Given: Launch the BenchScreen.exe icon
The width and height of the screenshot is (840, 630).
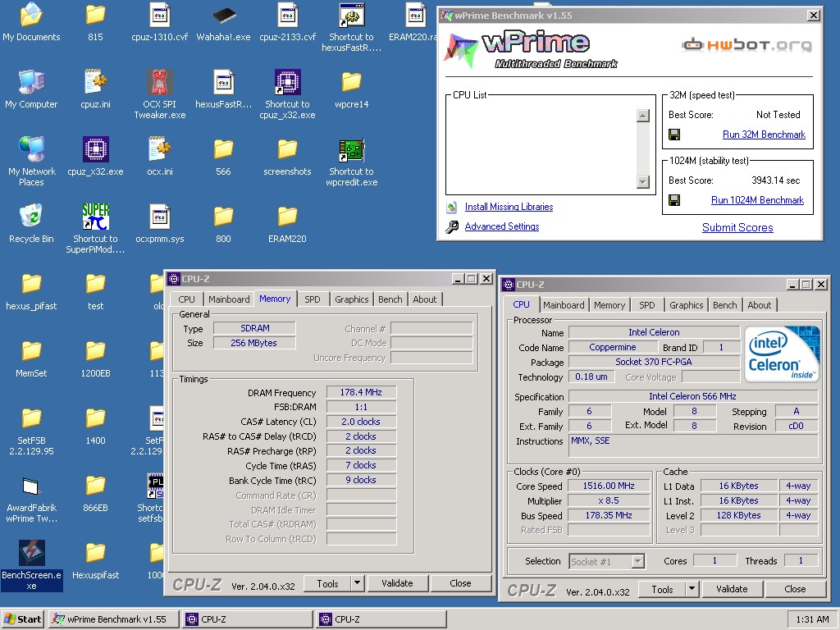Looking at the screenshot, I should tap(32, 552).
